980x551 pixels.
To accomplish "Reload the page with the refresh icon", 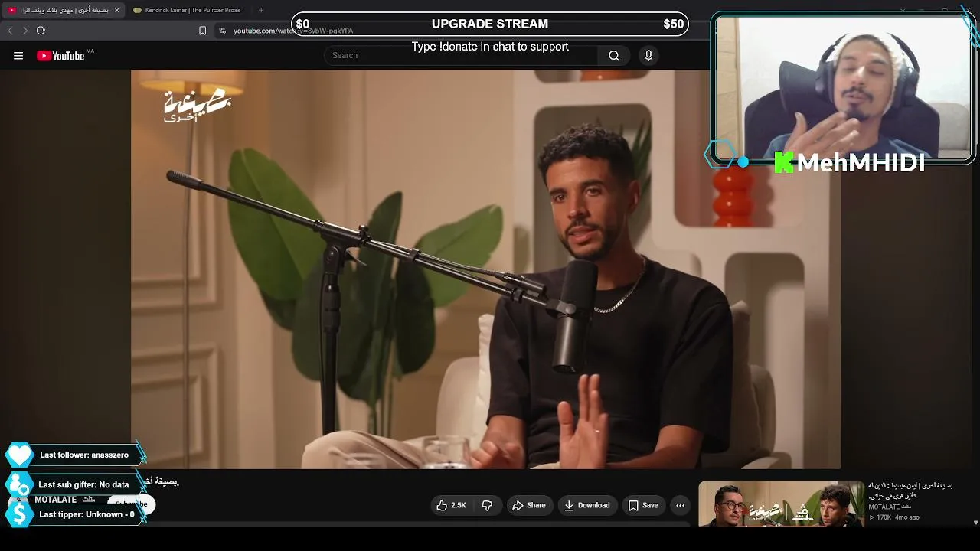I will click(x=41, y=31).
